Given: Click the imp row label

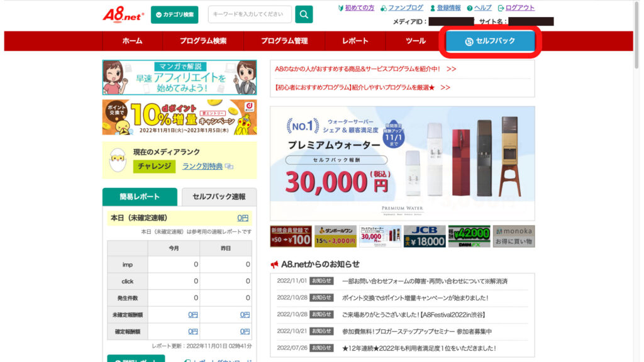Looking at the screenshot, I should tap(127, 265).
